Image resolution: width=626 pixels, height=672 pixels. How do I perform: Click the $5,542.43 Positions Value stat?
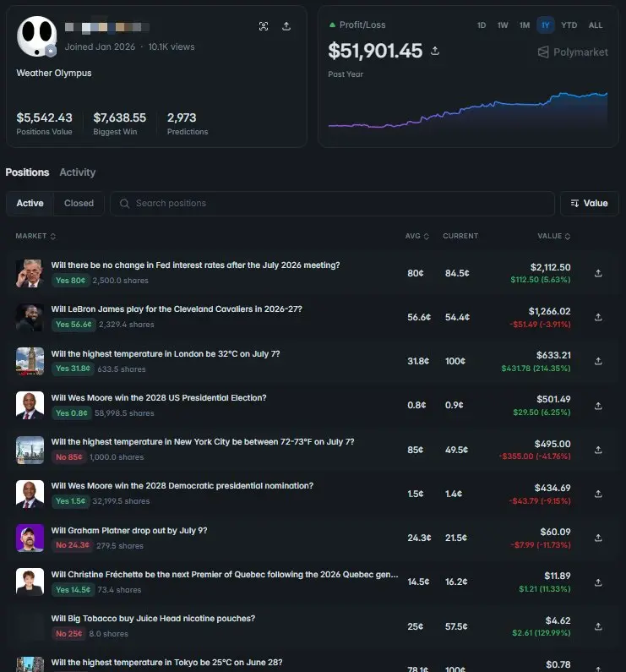click(44, 123)
